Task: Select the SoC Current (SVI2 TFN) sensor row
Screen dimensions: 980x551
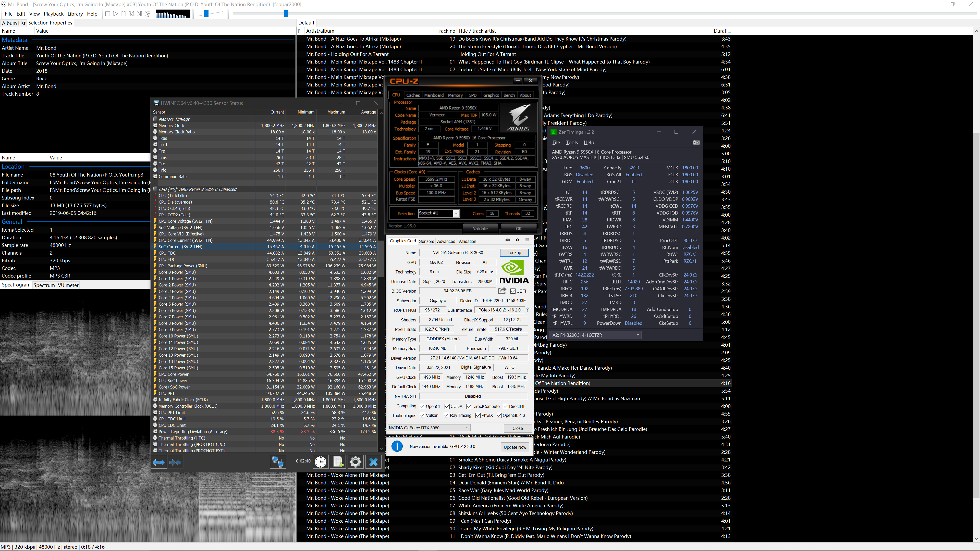Action: [264, 247]
